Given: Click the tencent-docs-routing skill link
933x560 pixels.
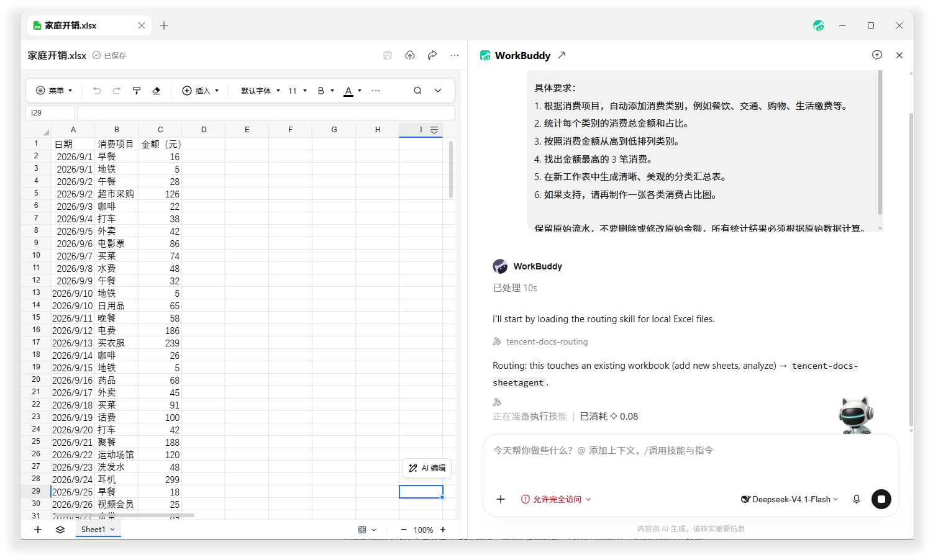Looking at the screenshot, I should click(547, 341).
